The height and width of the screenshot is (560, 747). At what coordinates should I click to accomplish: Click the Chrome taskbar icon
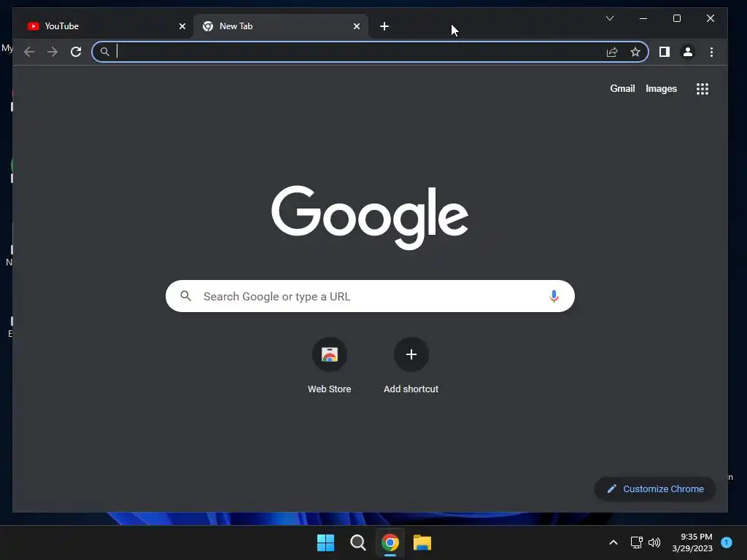[x=390, y=542]
